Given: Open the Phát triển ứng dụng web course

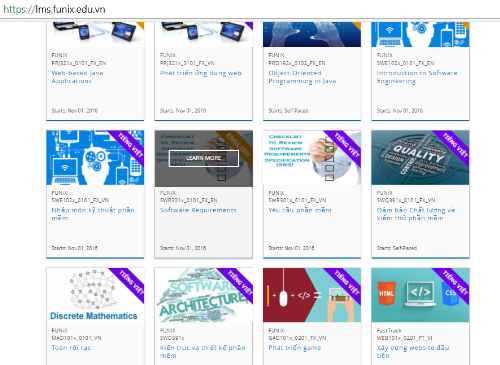Looking at the screenshot, I should point(201,73).
